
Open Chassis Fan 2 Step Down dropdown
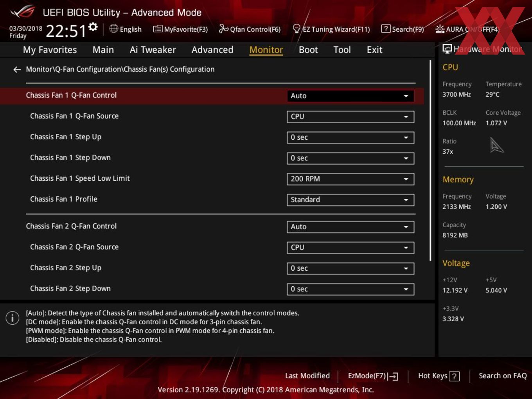(x=350, y=289)
